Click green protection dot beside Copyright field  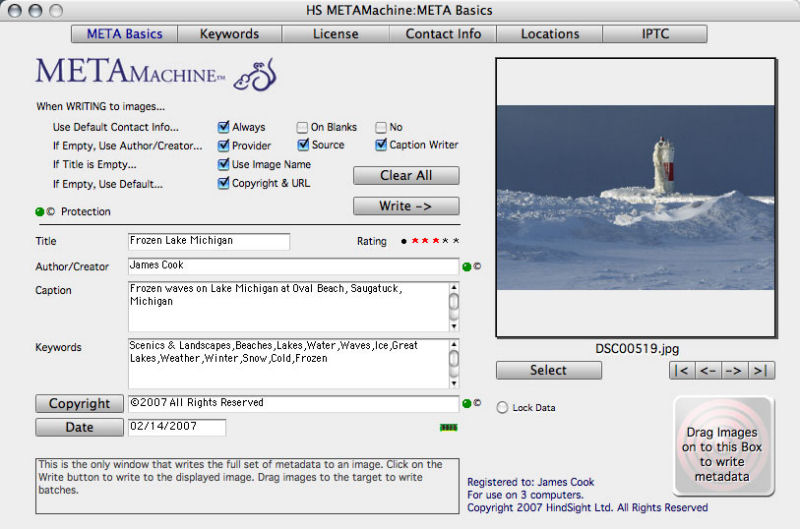point(466,403)
